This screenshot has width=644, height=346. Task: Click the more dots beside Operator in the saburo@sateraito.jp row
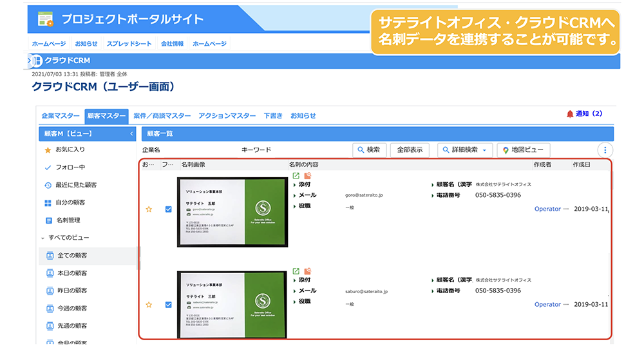[x=566, y=305]
